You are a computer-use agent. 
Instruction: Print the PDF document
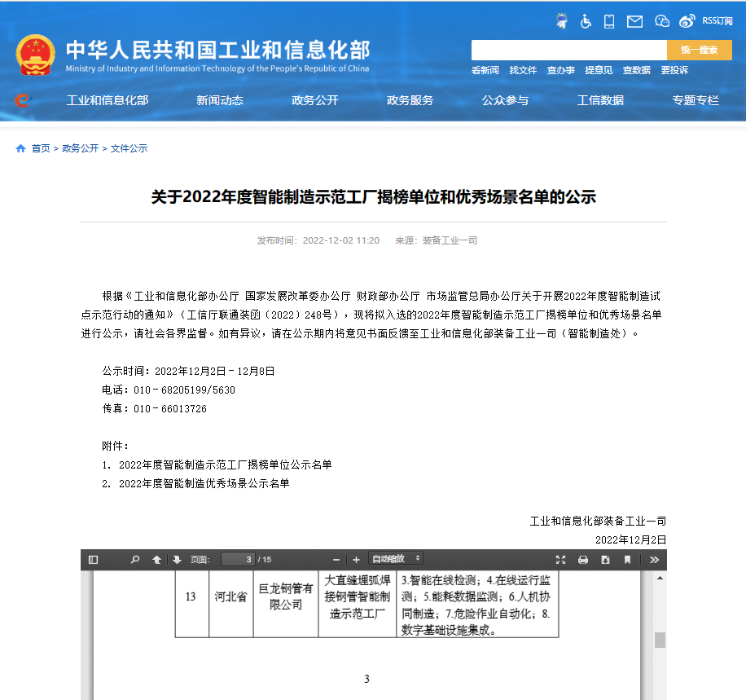[x=583, y=560]
